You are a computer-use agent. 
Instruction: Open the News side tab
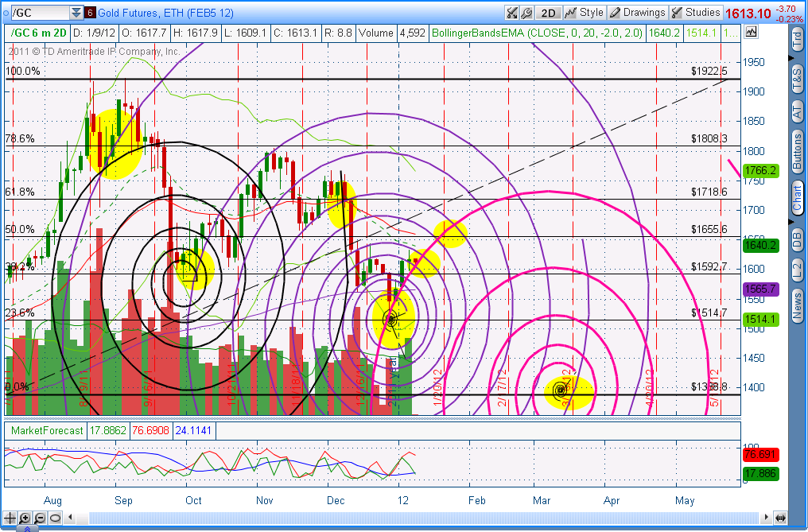(797, 306)
